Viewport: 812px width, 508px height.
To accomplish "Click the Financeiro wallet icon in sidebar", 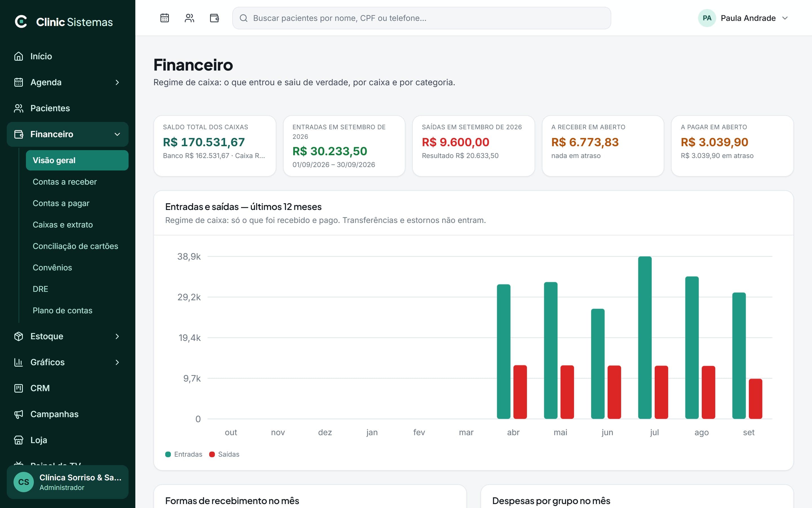I will pyautogui.click(x=19, y=134).
